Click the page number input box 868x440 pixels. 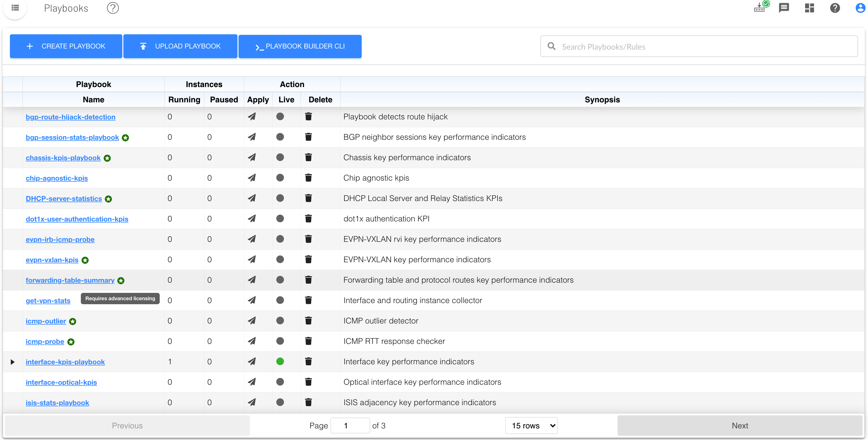coord(350,426)
